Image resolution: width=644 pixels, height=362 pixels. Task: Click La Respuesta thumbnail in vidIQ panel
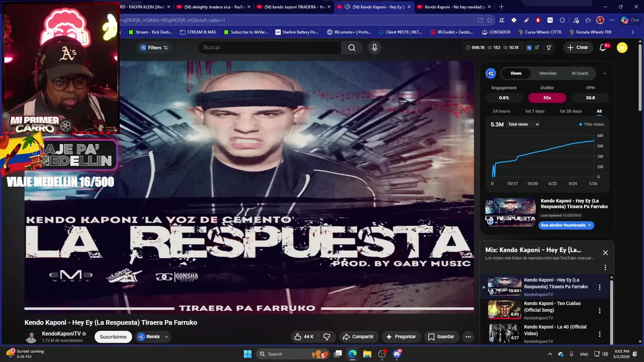(x=510, y=212)
